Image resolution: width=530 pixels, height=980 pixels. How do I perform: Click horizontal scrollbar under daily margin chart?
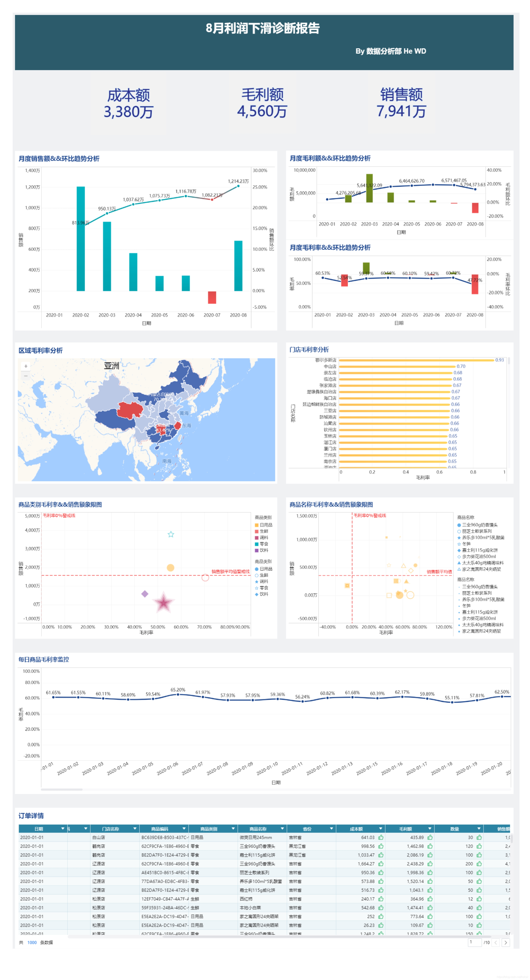pos(62,789)
